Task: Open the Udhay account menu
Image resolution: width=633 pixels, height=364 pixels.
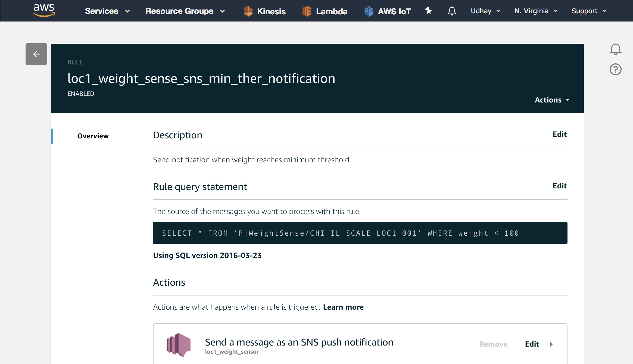Action: pyautogui.click(x=485, y=11)
